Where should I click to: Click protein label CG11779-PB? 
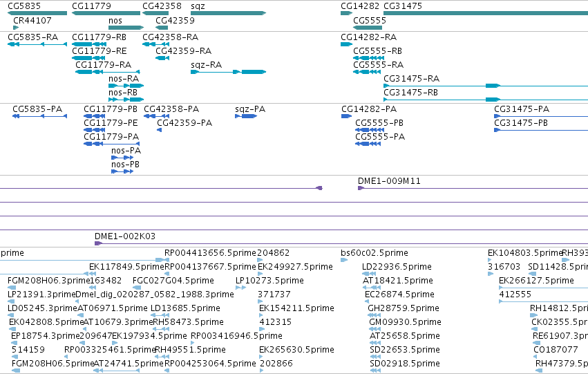coord(111,109)
